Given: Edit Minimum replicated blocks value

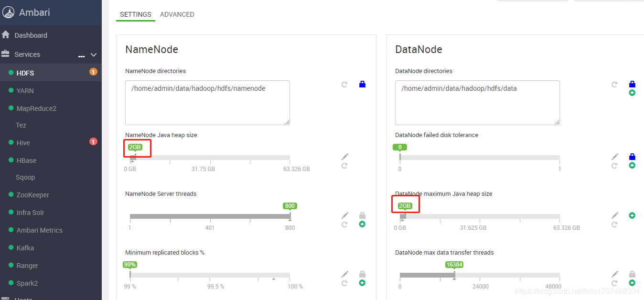Looking at the screenshot, I should tap(345, 274).
